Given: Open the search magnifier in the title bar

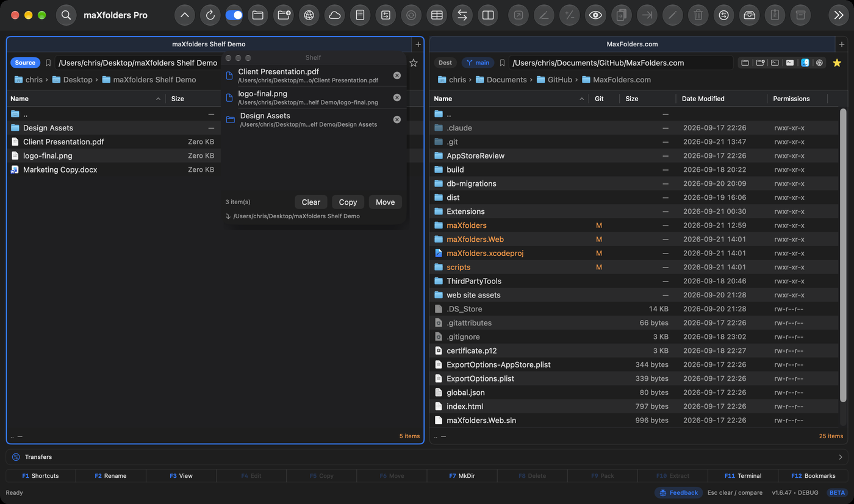Looking at the screenshot, I should click(x=66, y=15).
